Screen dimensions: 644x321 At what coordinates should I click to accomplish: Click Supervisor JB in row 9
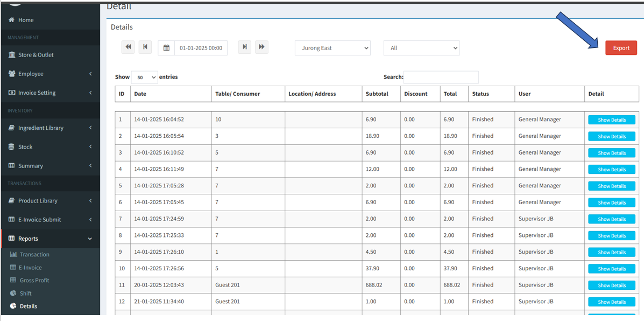tap(536, 252)
